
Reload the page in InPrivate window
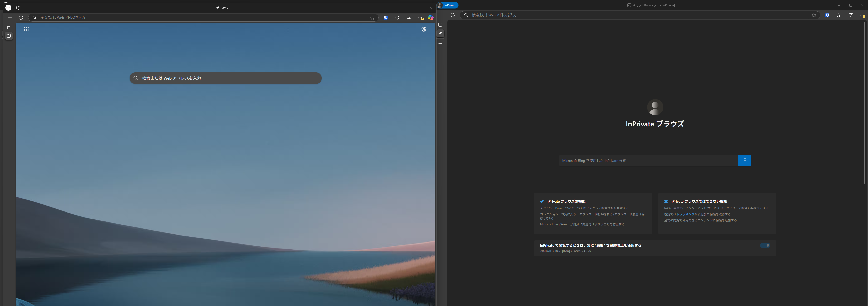pos(453,15)
